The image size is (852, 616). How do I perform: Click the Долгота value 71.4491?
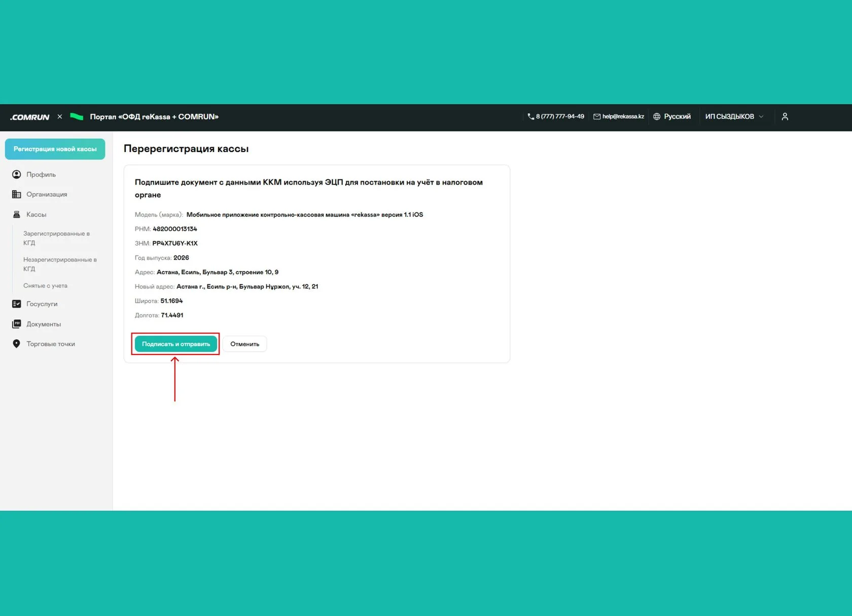[x=172, y=315]
